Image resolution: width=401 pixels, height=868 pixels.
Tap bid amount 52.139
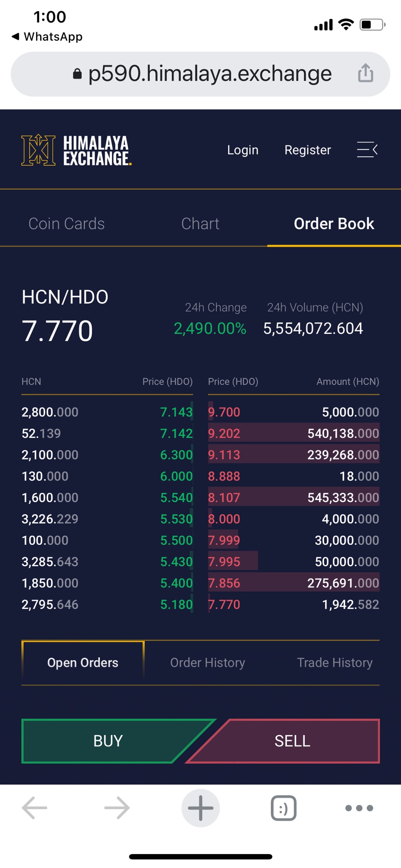pyautogui.click(x=41, y=433)
